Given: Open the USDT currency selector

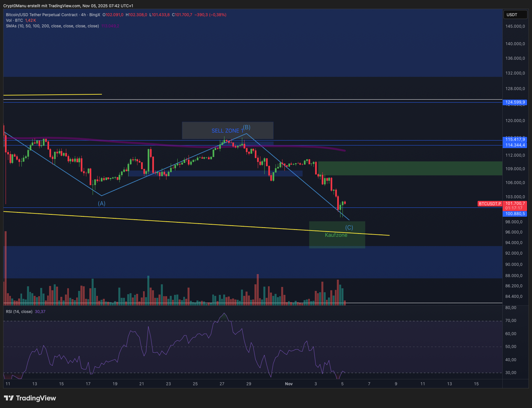Looking at the screenshot, I should [515, 15].
